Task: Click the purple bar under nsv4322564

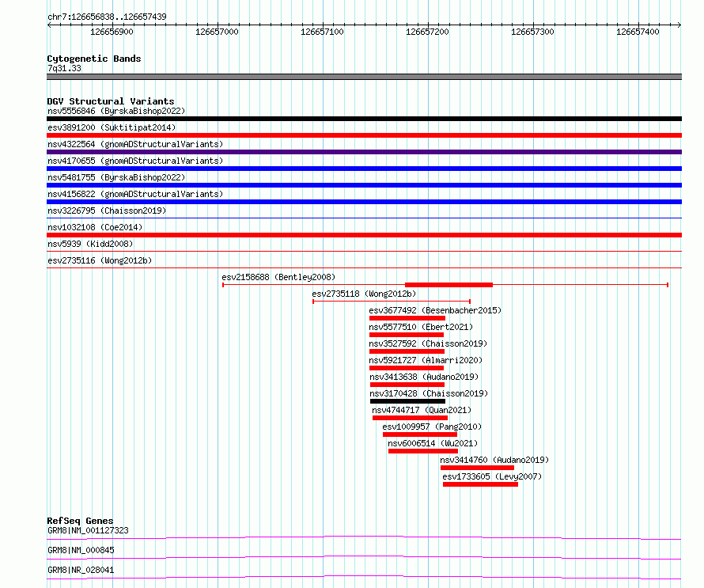Action: pyautogui.click(x=364, y=152)
